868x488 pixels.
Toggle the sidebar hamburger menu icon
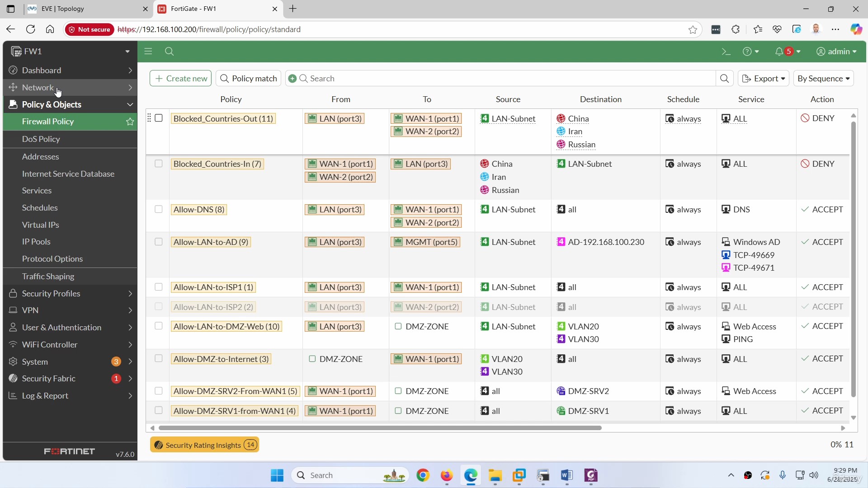tap(148, 51)
